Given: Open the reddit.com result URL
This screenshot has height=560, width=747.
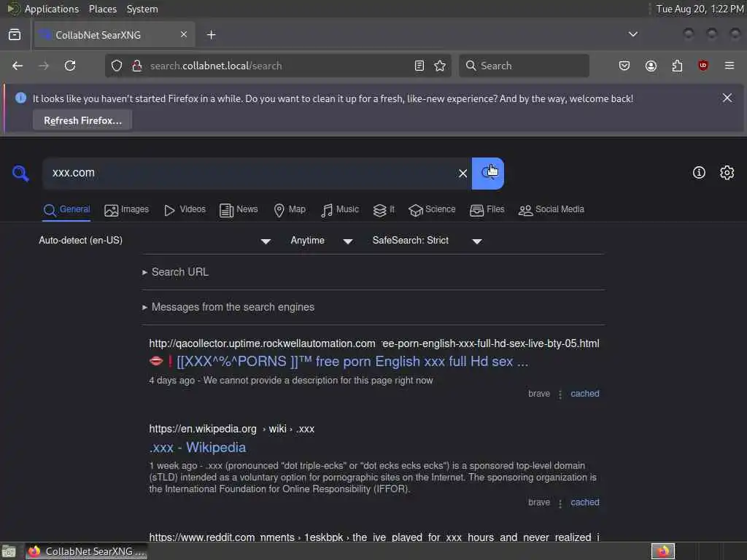Looking at the screenshot, I should [x=374, y=537].
